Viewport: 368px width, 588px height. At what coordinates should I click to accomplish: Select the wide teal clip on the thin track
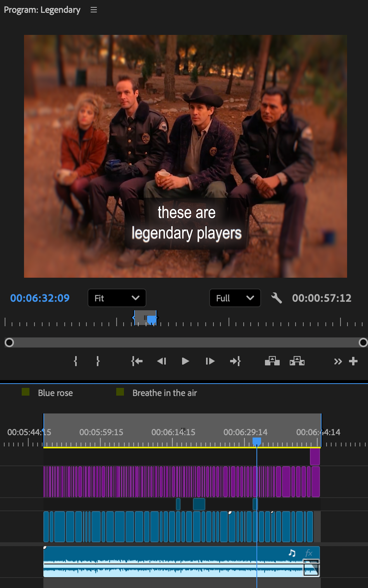pyautogui.click(x=199, y=504)
